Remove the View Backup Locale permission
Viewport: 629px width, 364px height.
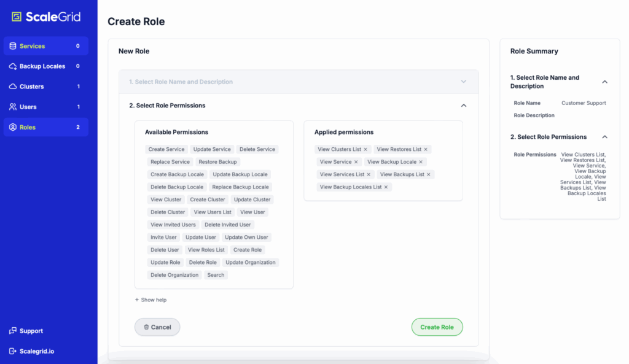click(421, 162)
